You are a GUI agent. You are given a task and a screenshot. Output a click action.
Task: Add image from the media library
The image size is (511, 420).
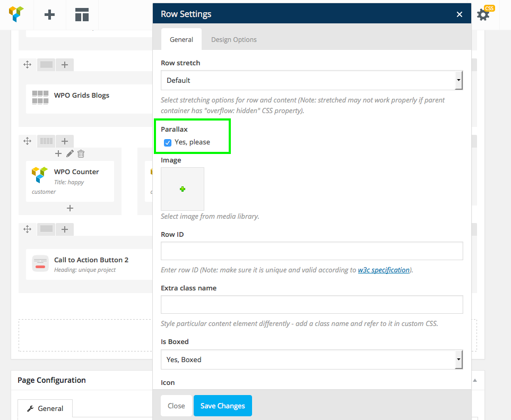pos(183,189)
